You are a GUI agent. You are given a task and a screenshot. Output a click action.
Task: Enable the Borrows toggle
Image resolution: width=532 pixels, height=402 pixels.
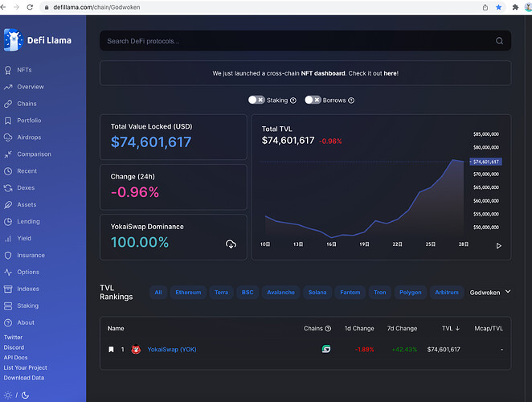click(313, 100)
